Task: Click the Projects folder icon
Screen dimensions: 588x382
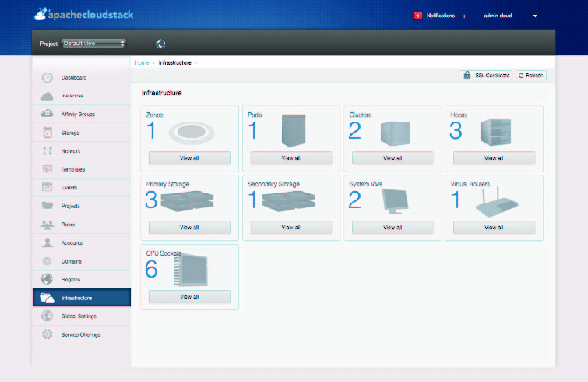Action: pyautogui.click(x=48, y=206)
